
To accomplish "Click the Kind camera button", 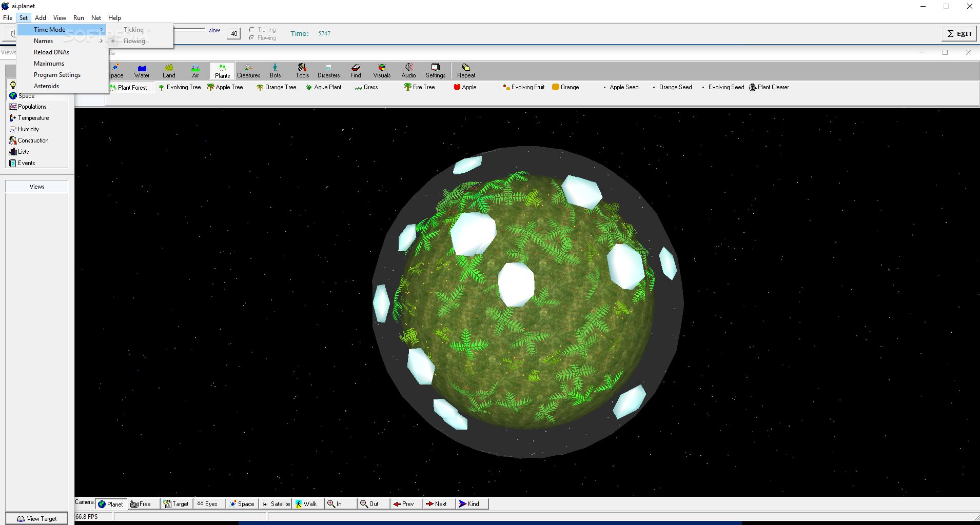I will (x=472, y=504).
